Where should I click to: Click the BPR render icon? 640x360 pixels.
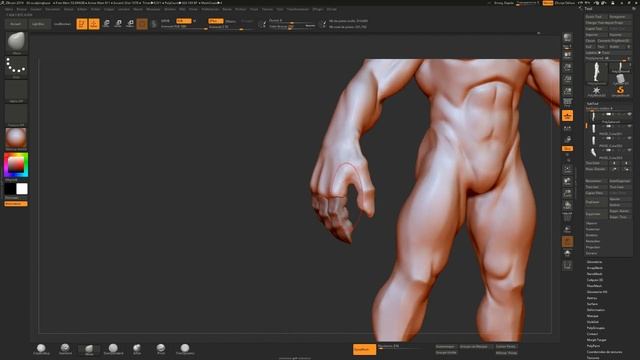coord(567,38)
